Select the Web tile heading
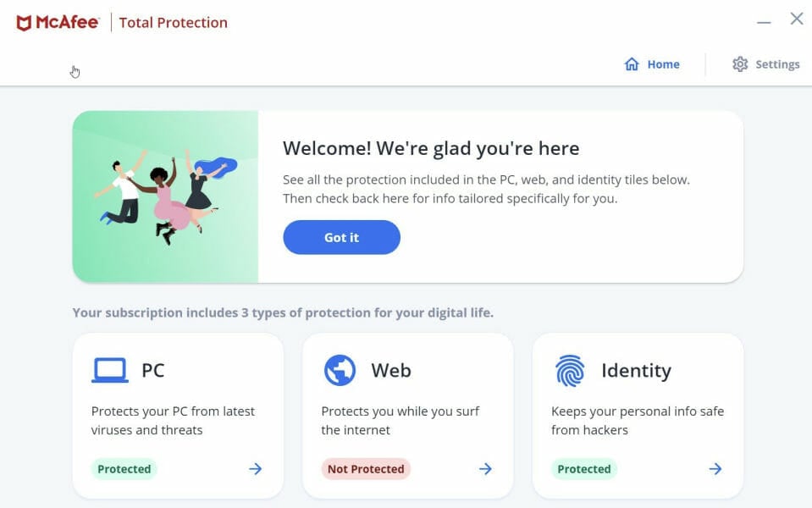This screenshot has width=812, height=508. (391, 370)
